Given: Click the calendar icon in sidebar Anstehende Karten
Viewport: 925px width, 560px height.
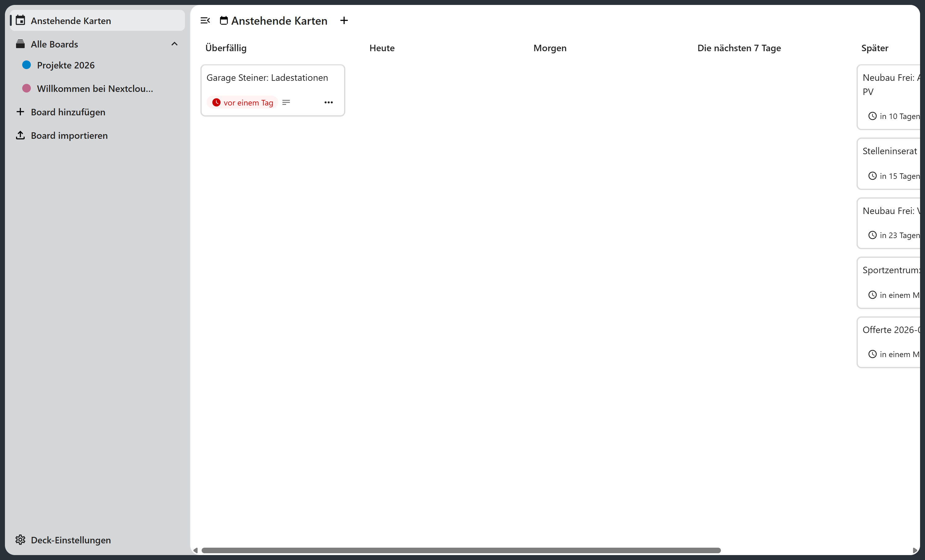Looking at the screenshot, I should 21,20.
